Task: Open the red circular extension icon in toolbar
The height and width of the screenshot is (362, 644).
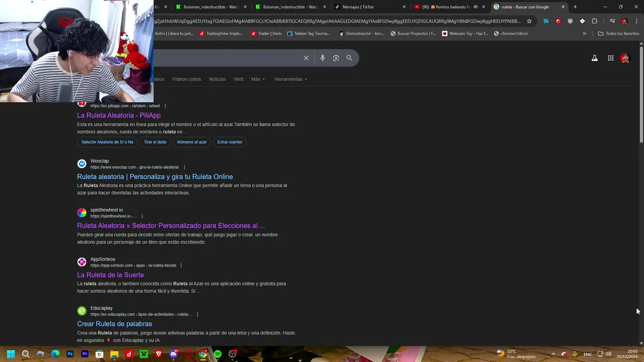Action: 558,21
